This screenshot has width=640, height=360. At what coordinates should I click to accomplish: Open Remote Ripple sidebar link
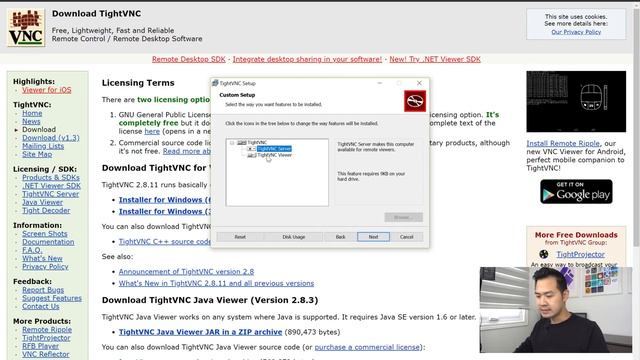click(47, 329)
